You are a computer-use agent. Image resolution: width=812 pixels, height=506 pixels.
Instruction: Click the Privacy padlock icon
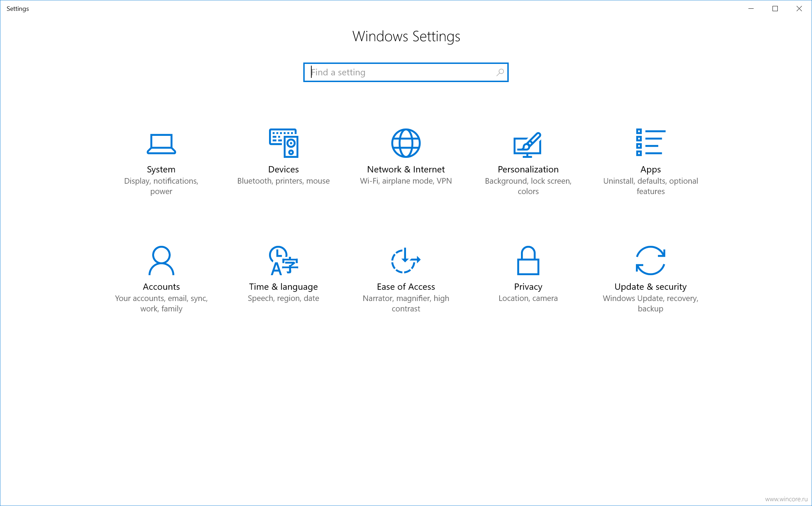tap(528, 261)
